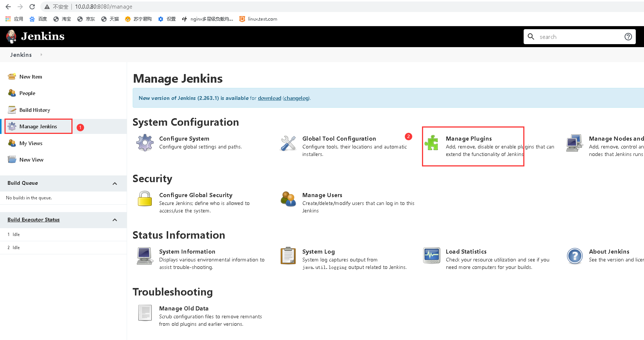
Task: Open People in sidebar
Action: tap(27, 93)
